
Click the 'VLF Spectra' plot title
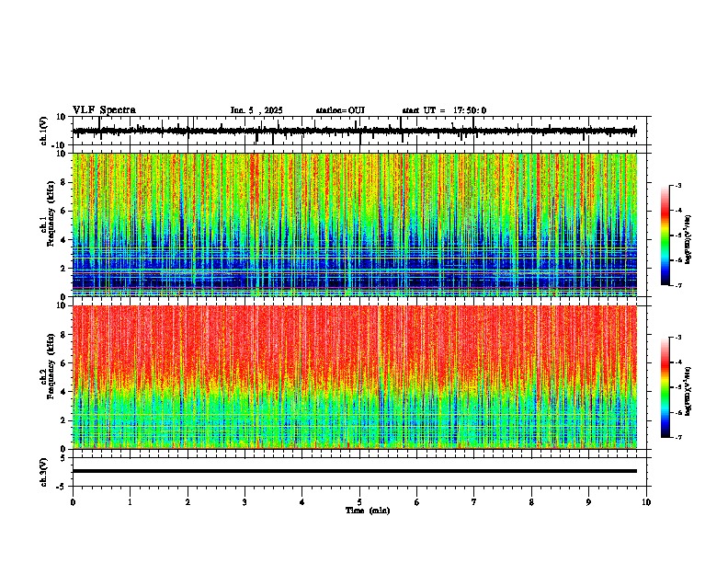tap(104, 110)
